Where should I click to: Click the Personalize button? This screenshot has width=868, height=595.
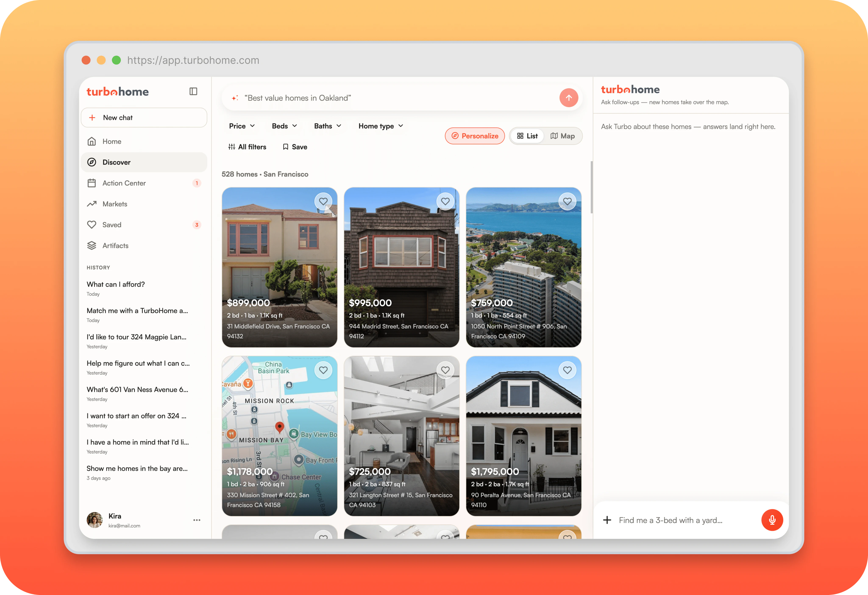(x=475, y=136)
